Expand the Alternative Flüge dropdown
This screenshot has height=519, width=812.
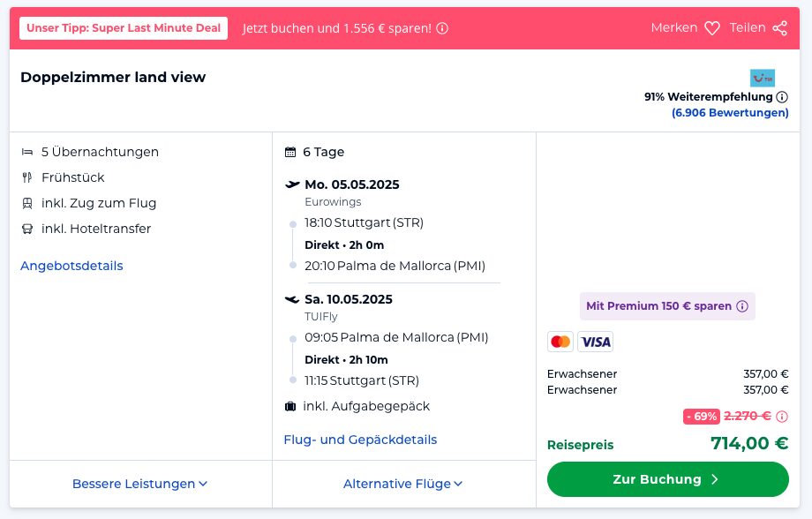[x=403, y=484]
